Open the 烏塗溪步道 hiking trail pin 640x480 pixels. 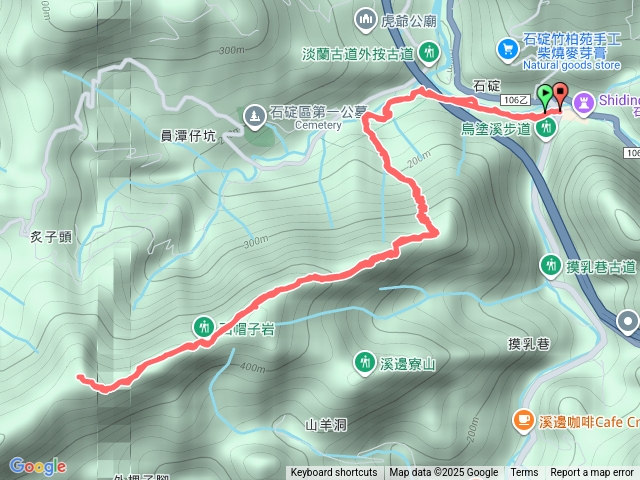click(x=546, y=128)
